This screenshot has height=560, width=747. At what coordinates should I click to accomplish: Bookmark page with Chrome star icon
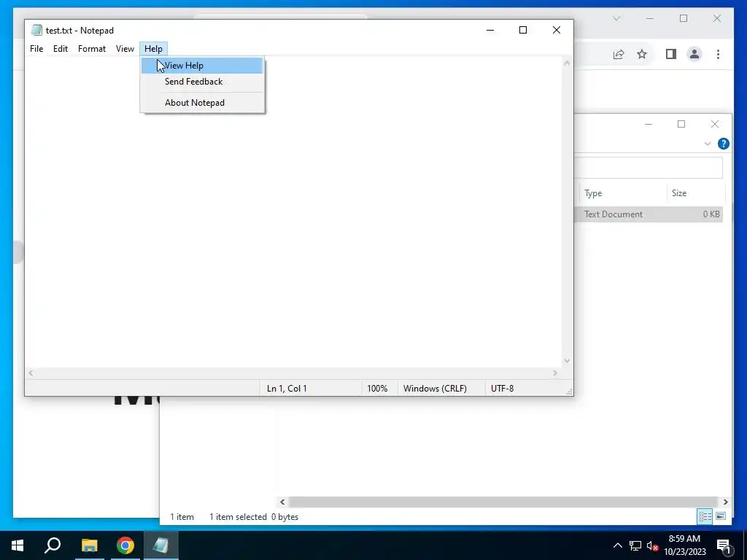pos(642,54)
